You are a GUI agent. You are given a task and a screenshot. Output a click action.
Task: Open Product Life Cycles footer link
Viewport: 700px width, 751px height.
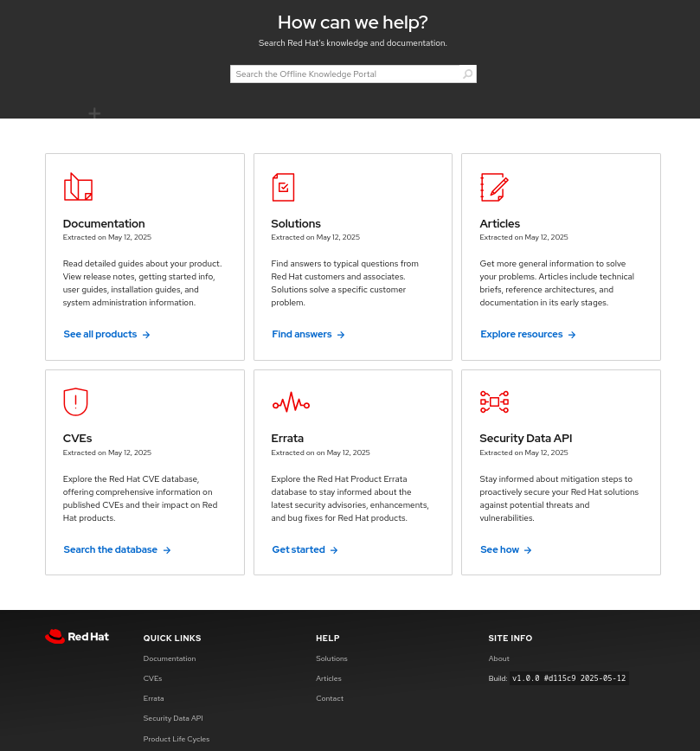pos(177,739)
